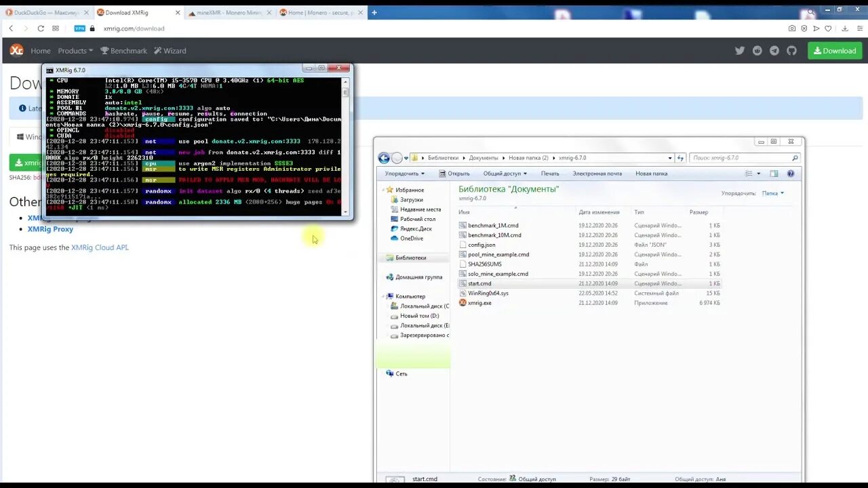Select benchmark_10M.cmd file

[494, 235]
